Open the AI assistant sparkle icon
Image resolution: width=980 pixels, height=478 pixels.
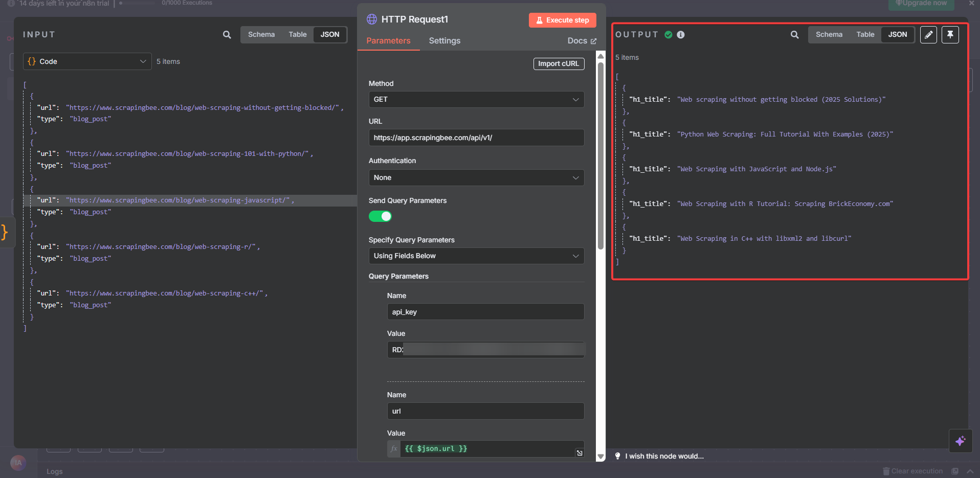960,441
